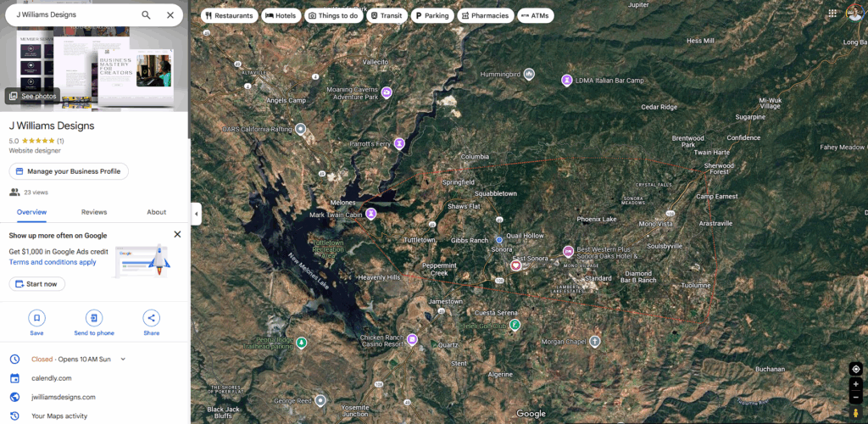868x424 pixels.
Task: Filter map by Restaurants
Action: coord(229,15)
